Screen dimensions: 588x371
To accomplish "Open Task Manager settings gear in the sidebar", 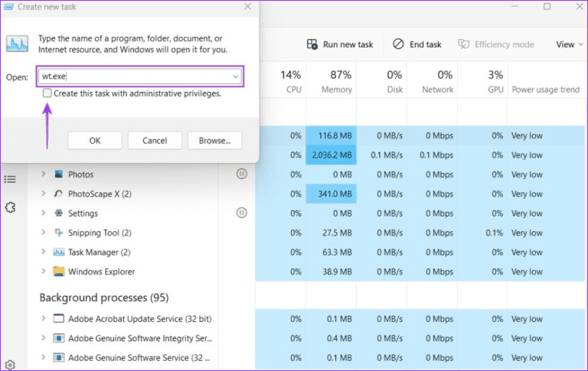I will 10,365.
